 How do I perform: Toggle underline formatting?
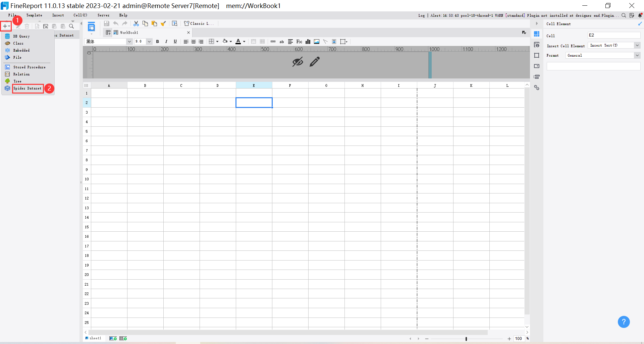(175, 42)
